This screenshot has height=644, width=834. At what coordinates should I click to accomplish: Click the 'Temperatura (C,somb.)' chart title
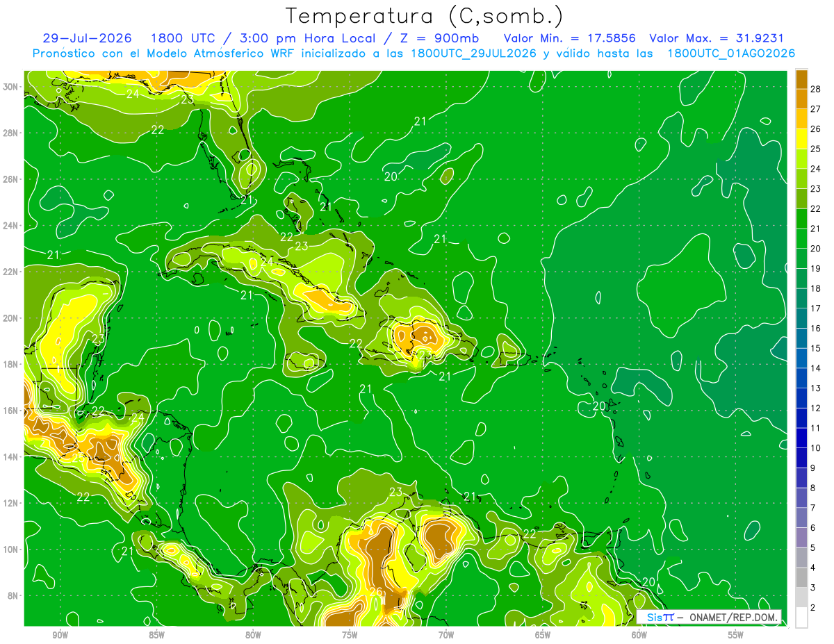pos(424,17)
